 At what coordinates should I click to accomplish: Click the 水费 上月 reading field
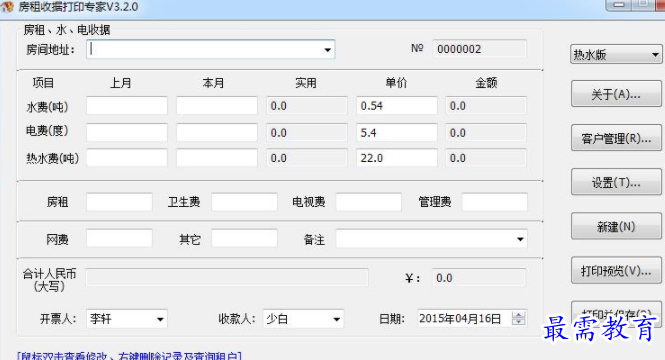coord(127,106)
